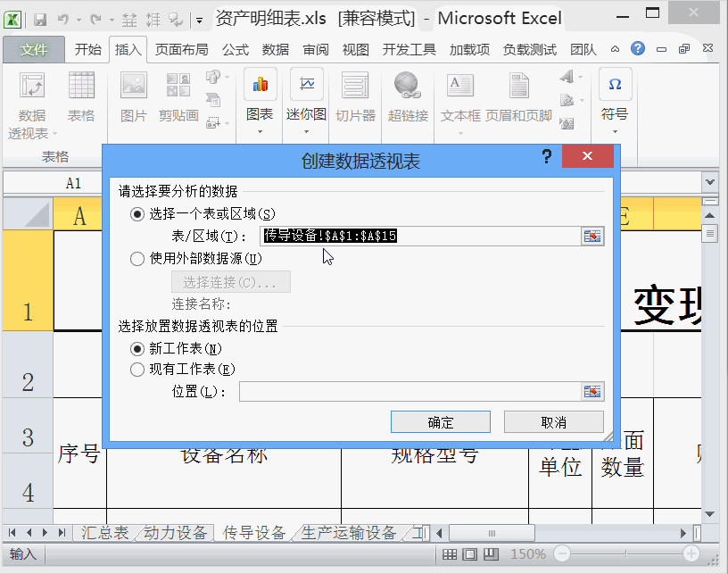Click the vertical scrollbar down arrow
Screen dimensions: 728x574
click(709, 513)
